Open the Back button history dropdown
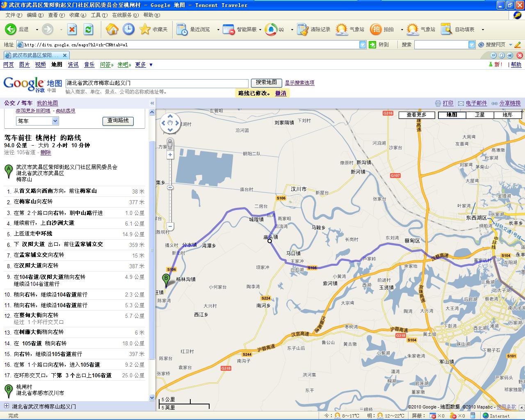The height and width of the screenshot is (420, 525). click(x=37, y=30)
